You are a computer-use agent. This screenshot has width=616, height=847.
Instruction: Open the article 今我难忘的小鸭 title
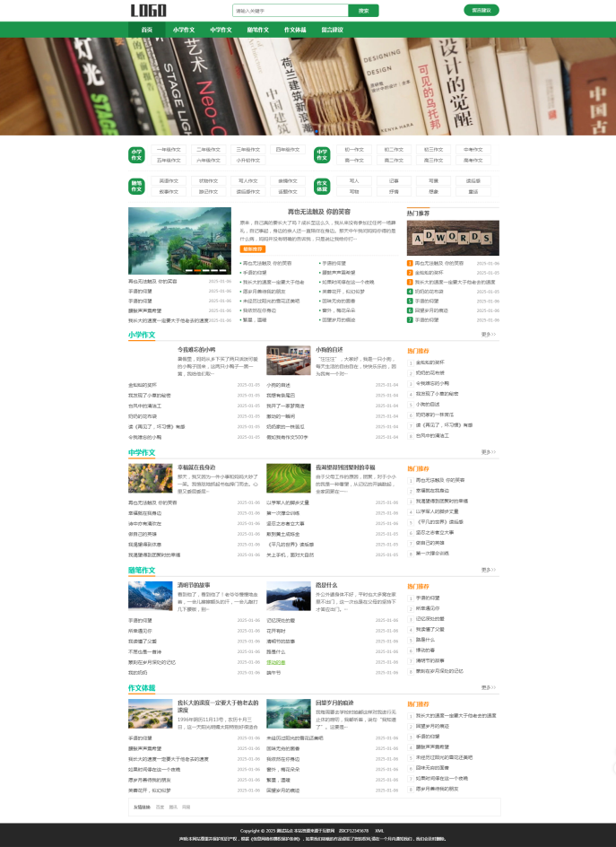click(x=196, y=350)
